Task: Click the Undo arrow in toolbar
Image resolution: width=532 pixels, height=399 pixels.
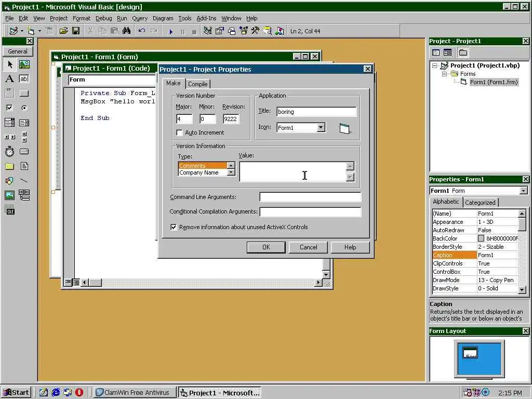Action: coord(142,31)
